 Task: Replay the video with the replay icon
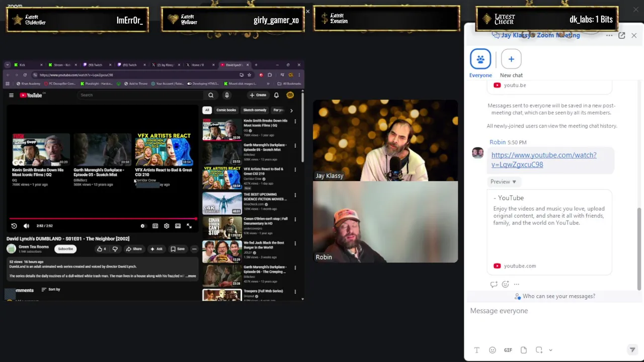(14, 226)
